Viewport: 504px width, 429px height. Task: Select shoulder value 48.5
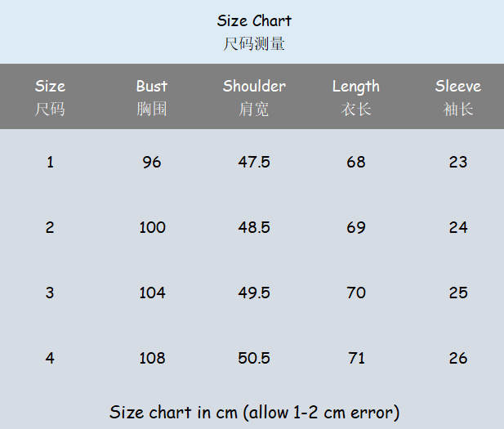pyautogui.click(x=254, y=227)
